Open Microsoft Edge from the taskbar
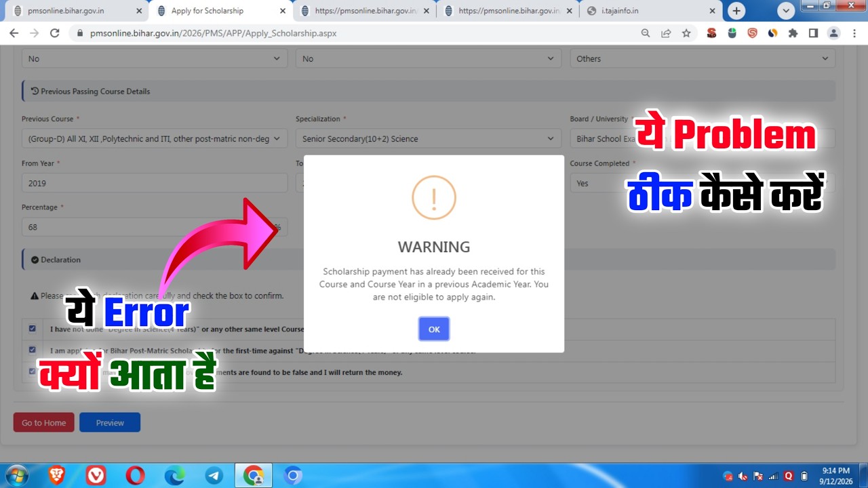Image resolution: width=868 pixels, height=488 pixels. (x=174, y=476)
